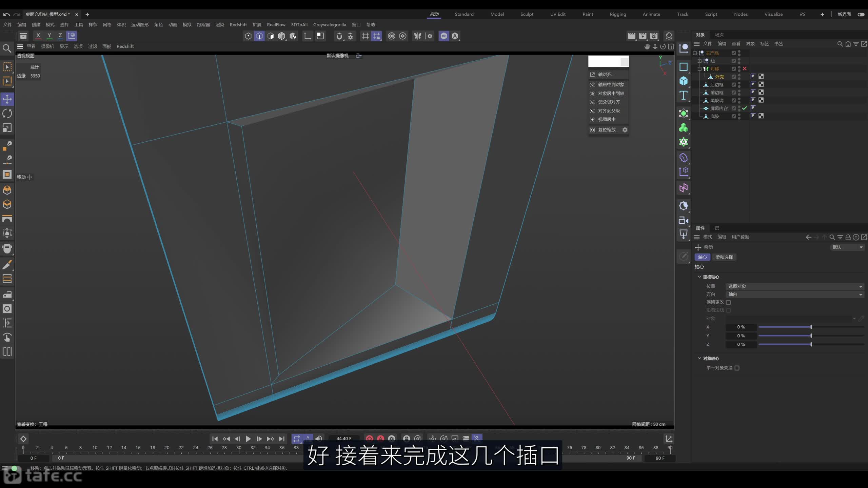Enable the 单一对象变换 checkbox
The height and width of the screenshot is (488, 868).
coord(737,368)
